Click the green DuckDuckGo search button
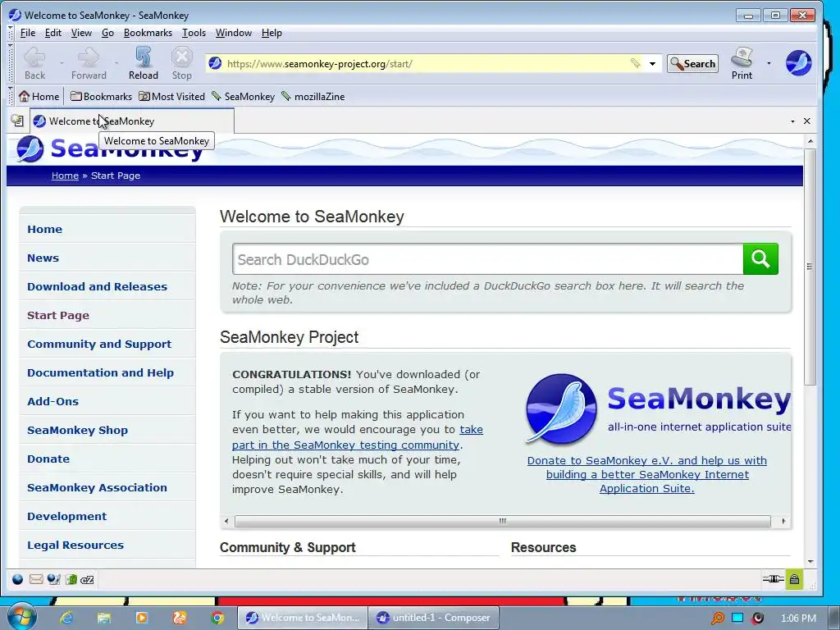 [x=760, y=258]
